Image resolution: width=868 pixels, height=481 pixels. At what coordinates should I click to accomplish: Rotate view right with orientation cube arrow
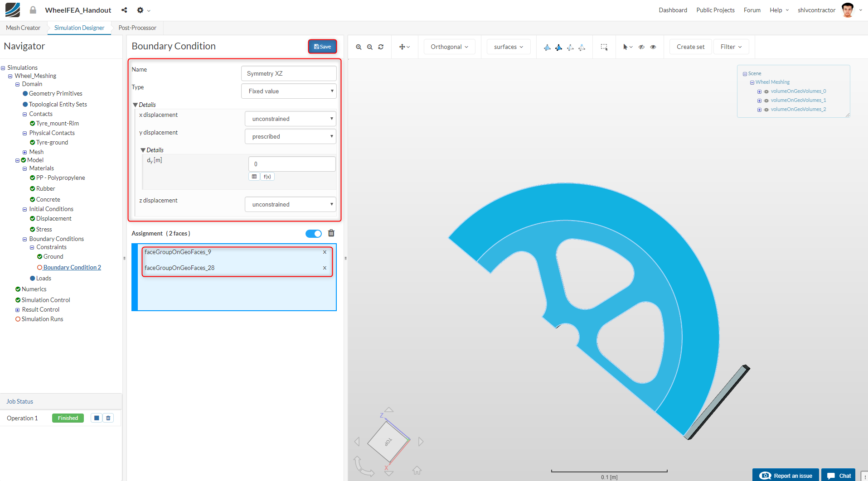pos(421,442)
